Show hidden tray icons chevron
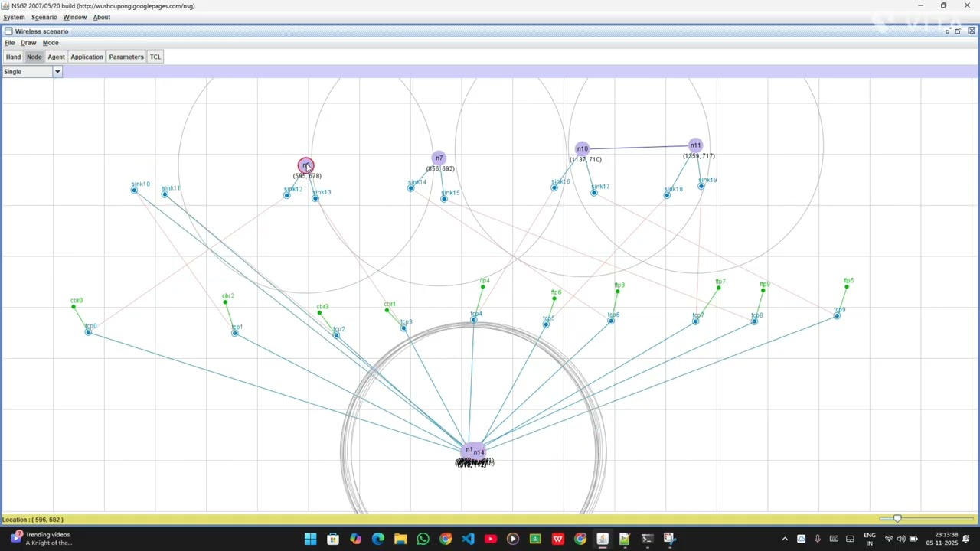The image size is (980, 551). (x=785, y=539)
